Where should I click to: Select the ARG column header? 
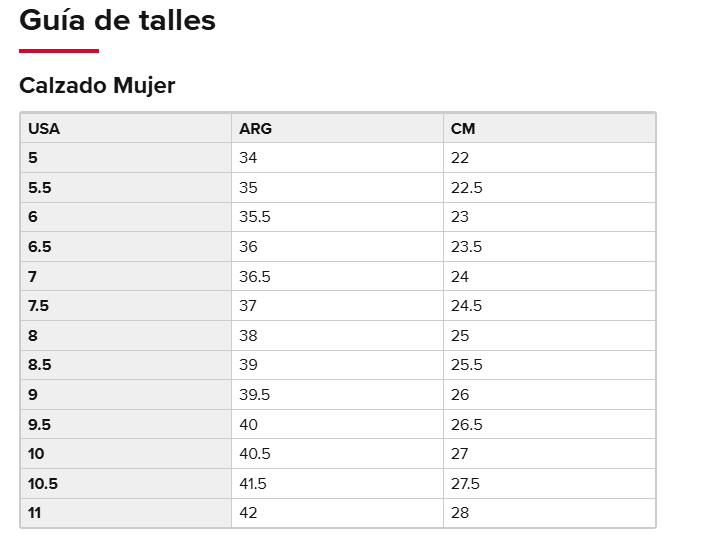click(338, 128)
